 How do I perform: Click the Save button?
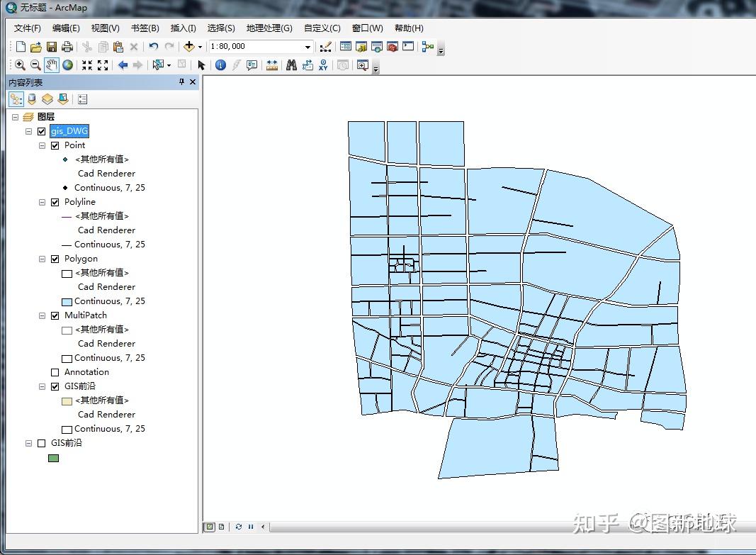click(x=51, y=46)
